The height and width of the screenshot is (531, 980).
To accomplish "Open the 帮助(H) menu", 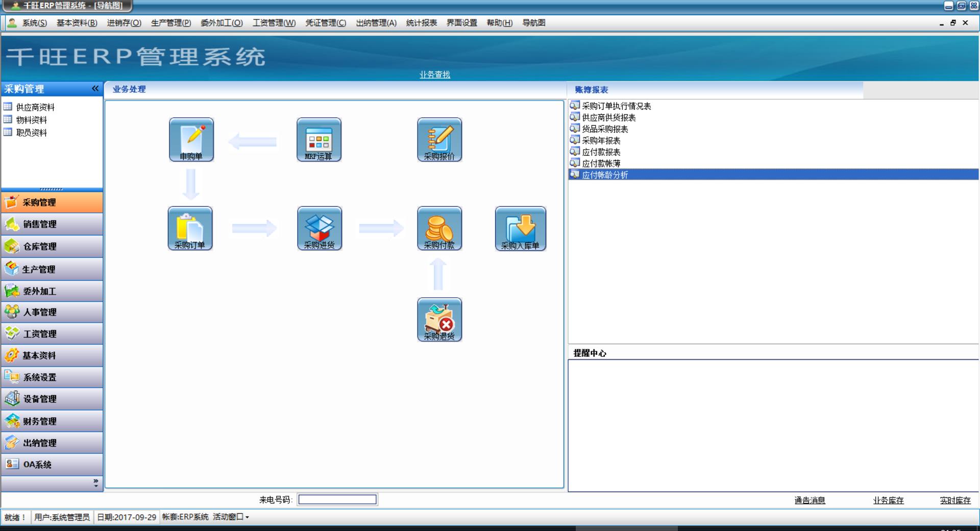I will coord(500,23).
